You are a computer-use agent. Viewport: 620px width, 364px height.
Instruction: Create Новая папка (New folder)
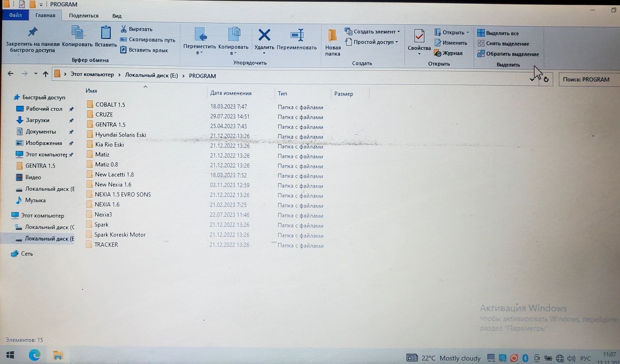tap(332, 42)
